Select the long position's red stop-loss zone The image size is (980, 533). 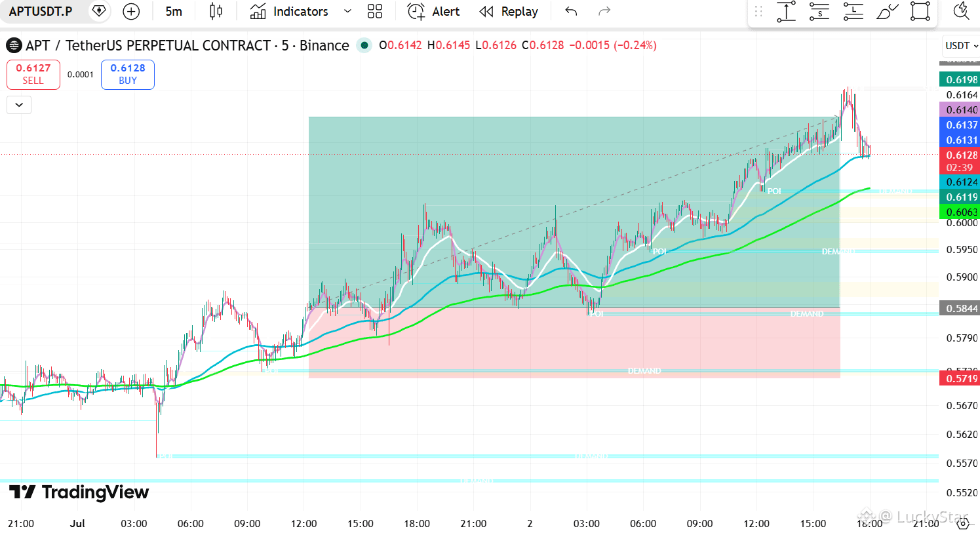(x=574, y=343)
